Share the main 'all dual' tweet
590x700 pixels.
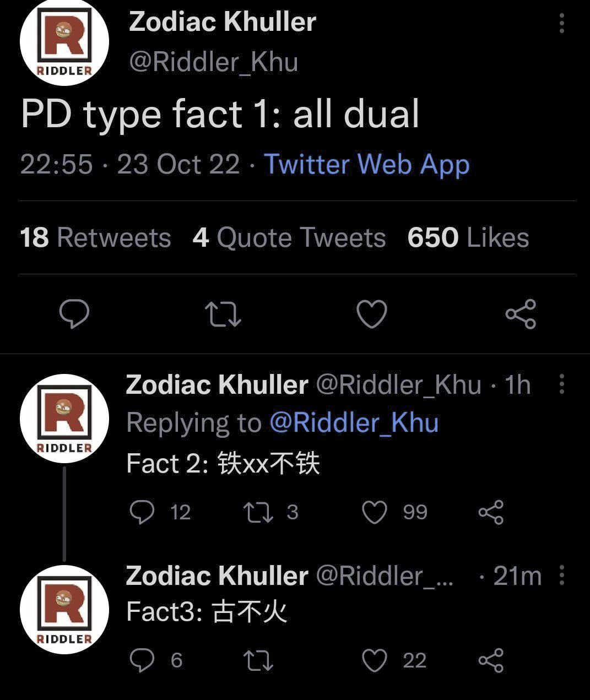pos(521,314)
